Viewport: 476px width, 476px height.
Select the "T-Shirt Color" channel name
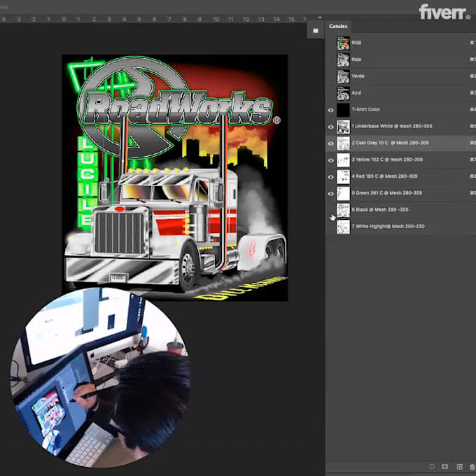click(x=366, y=109)
